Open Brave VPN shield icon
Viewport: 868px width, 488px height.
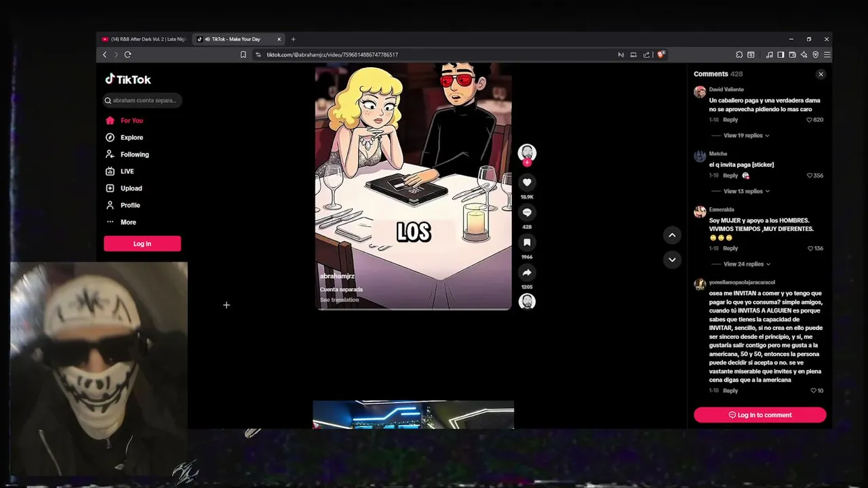[815, 55]
